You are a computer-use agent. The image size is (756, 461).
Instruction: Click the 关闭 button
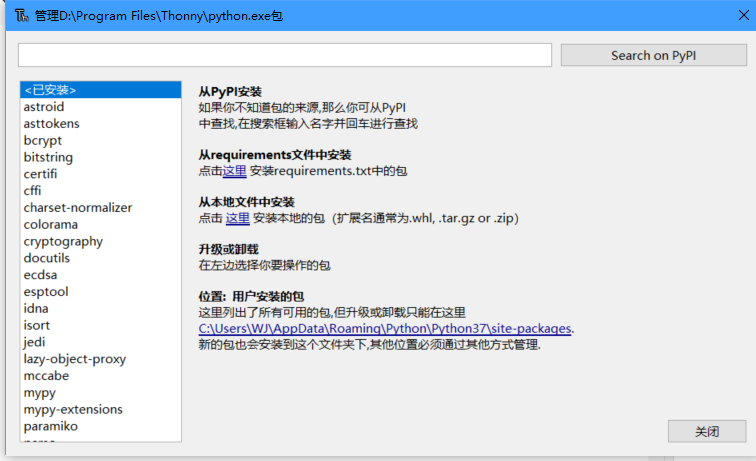click(707, 431)
